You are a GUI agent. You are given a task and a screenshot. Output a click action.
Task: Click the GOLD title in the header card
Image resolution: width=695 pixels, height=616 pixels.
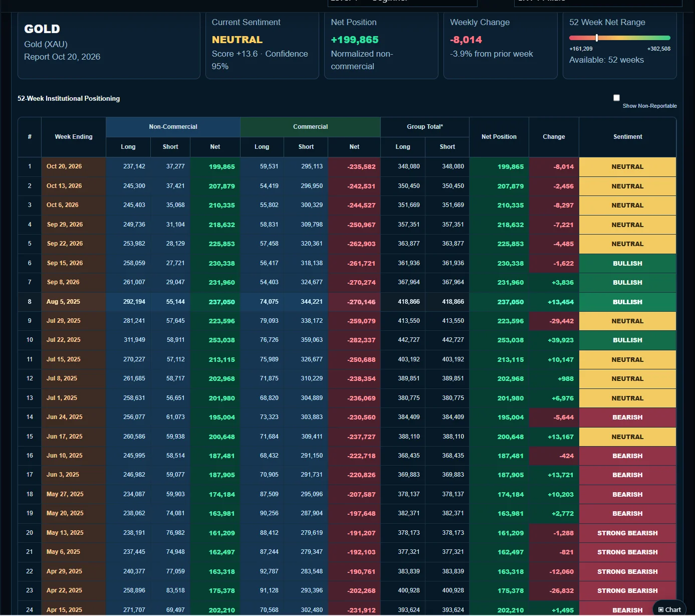coord(42,29)
